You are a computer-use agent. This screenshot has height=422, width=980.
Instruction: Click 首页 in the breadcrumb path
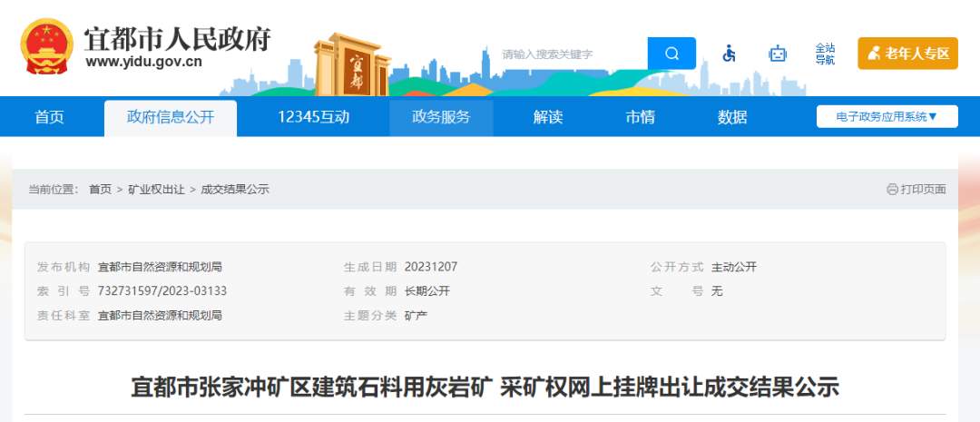click(100, 190)
